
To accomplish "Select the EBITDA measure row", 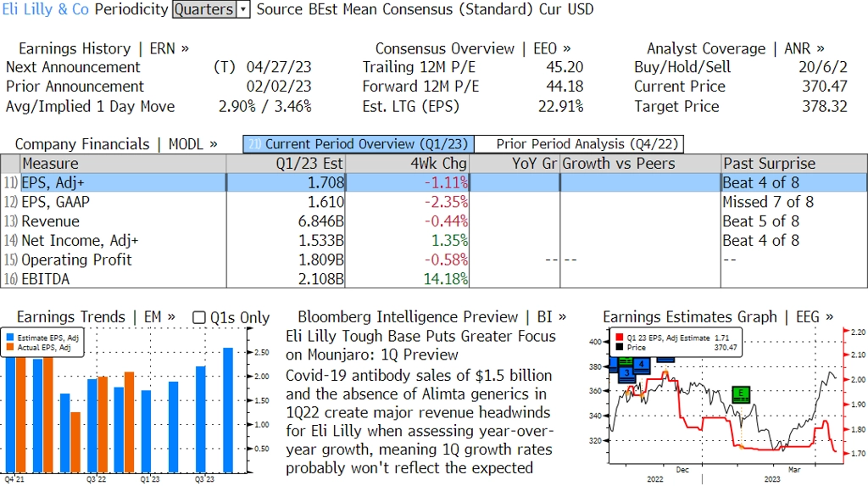I will (434, 279).
